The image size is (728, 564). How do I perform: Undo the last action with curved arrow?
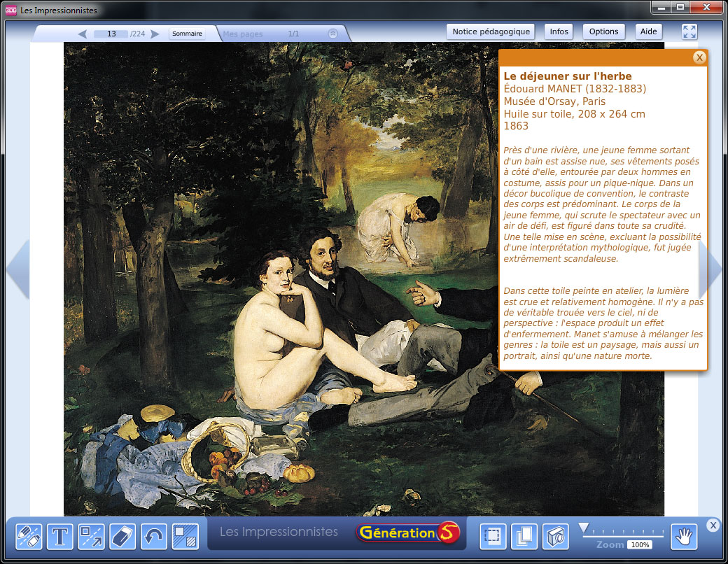[x=154, y=537]
